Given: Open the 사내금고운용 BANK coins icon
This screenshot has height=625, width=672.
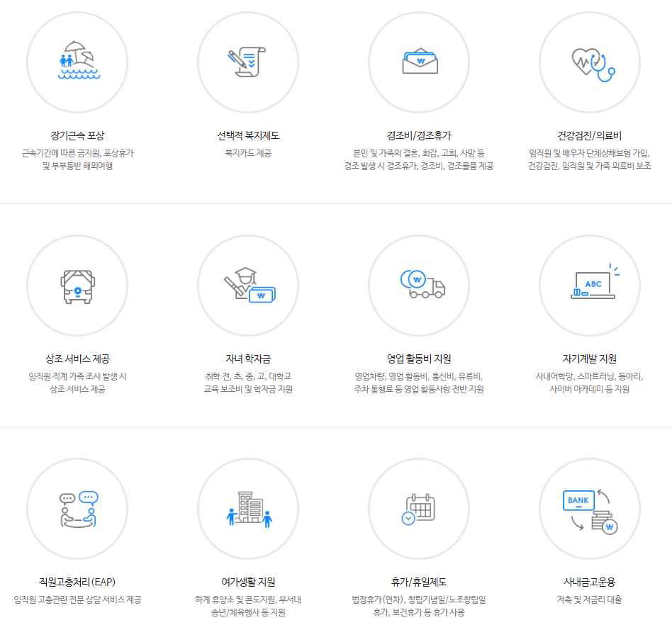Looking at the screenshot, I should coord(588,508).
